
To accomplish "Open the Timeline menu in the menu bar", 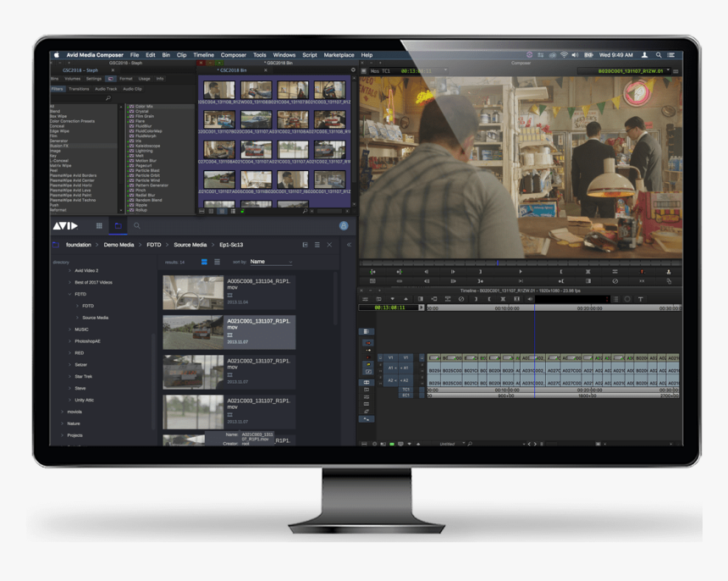I will (x=203, y=54).
